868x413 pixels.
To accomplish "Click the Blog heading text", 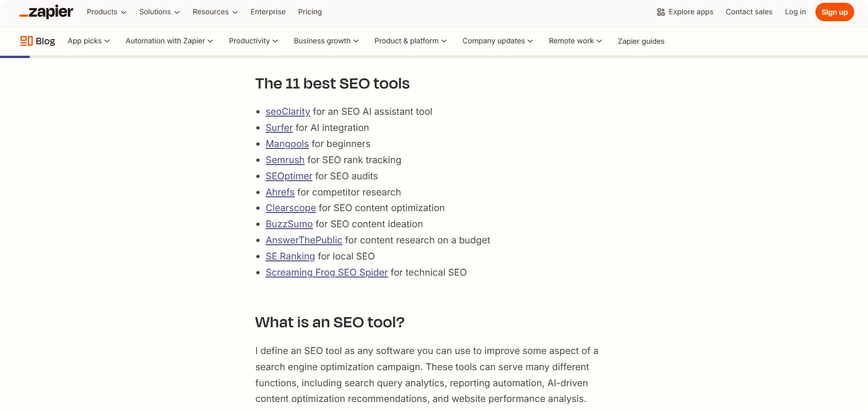I will click(45, 41).
